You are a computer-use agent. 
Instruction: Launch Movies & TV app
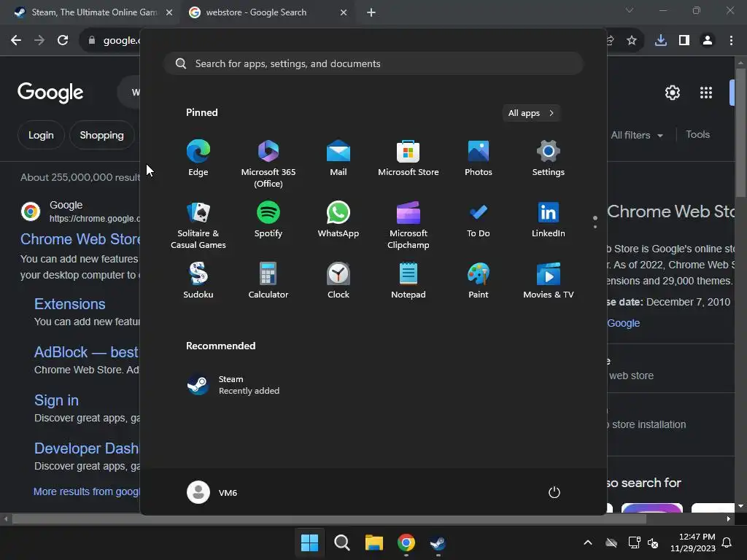(x=549, y=281)
